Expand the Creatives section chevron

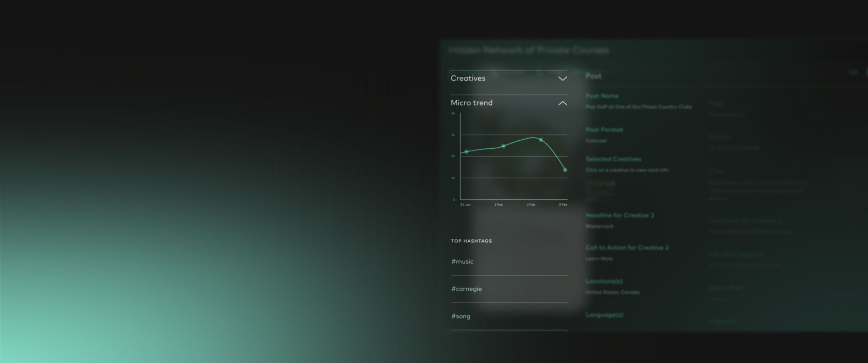click(562, 78)
